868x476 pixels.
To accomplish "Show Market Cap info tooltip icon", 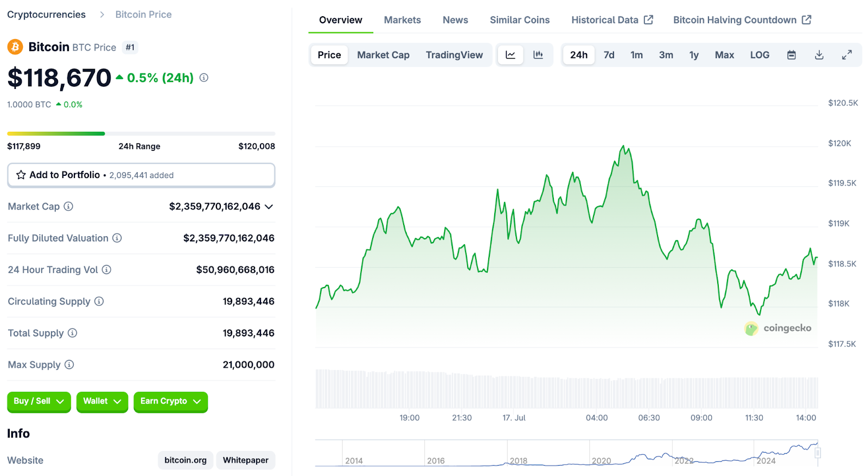I will point(68,206).
